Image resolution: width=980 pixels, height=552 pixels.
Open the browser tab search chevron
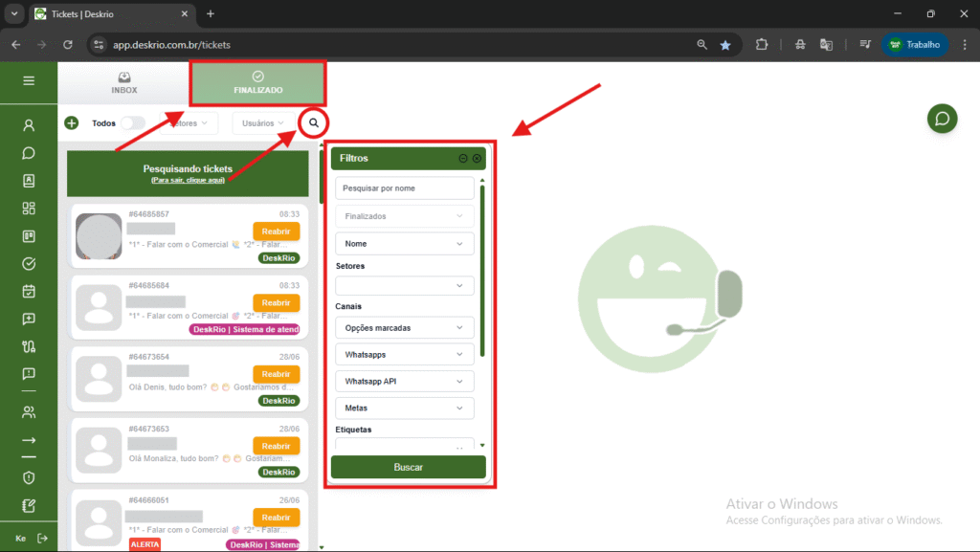click(13, 13)
